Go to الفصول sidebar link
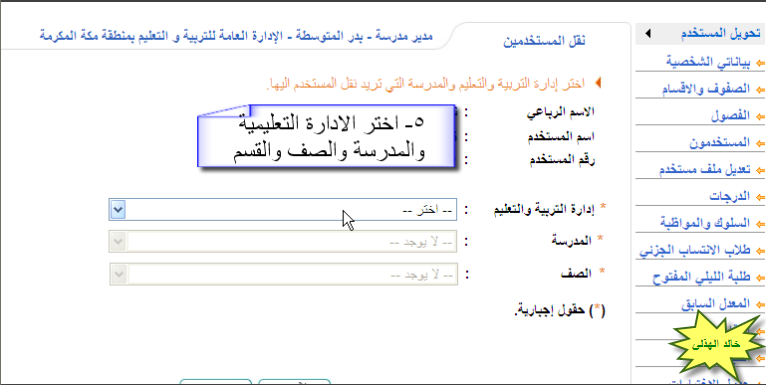Screen dimensions: 766x385 (731, 116)
